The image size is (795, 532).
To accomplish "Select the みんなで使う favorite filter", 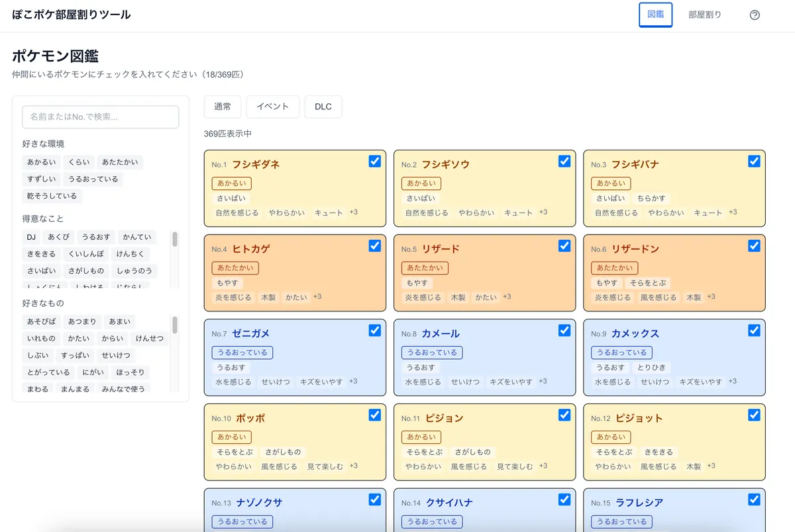I will click(123, 389).
